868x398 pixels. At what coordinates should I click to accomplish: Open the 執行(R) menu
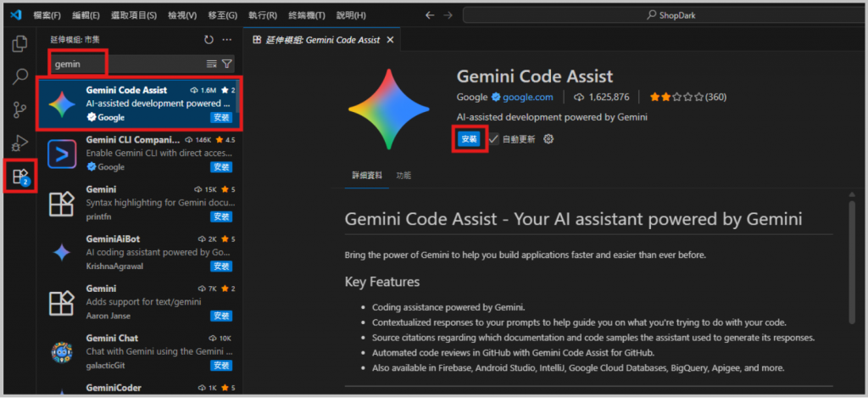pyautogui.click(x=263, y=15)
